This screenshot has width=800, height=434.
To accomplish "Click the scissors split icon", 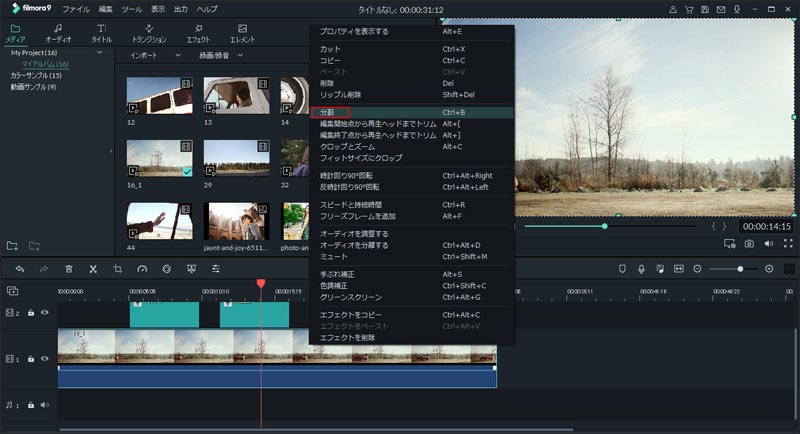I will 93,269.
